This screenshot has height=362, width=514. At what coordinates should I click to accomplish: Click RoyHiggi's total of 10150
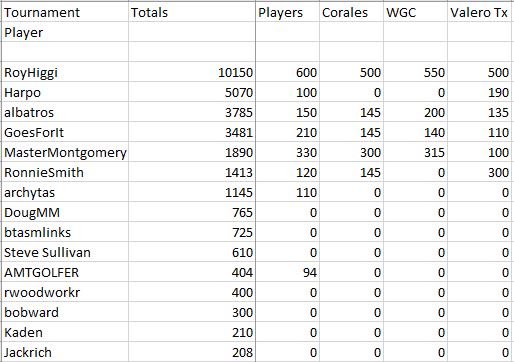coord(192,72)
